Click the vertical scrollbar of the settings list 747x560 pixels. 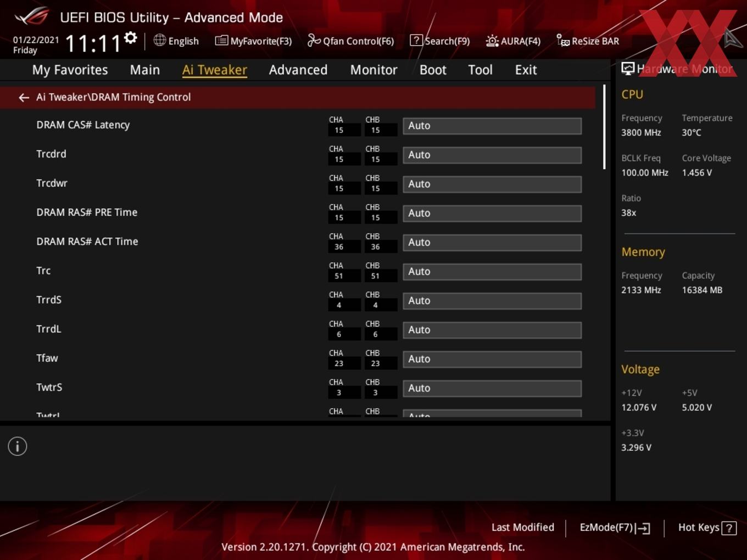point(604,127)
